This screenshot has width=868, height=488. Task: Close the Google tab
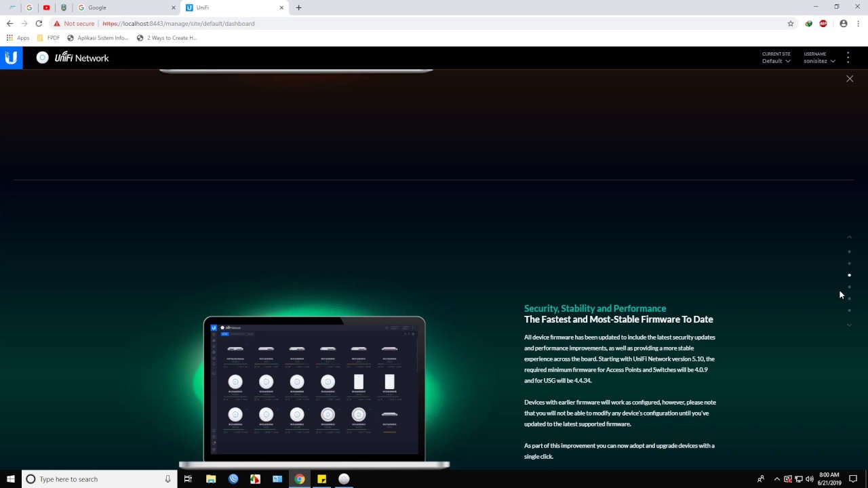click(x=173, y=7)
